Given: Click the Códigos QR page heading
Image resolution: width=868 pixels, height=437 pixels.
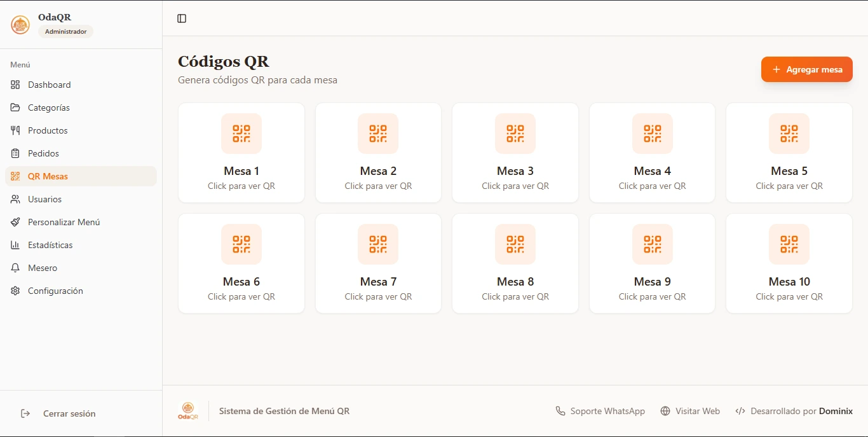Looking at the screenshot, I should [224, 62].
